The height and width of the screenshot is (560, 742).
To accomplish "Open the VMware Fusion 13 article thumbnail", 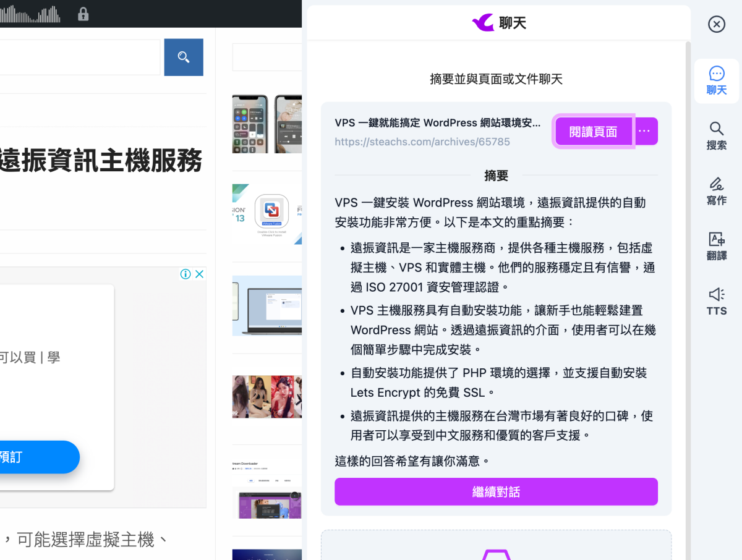I will [267, 214].
